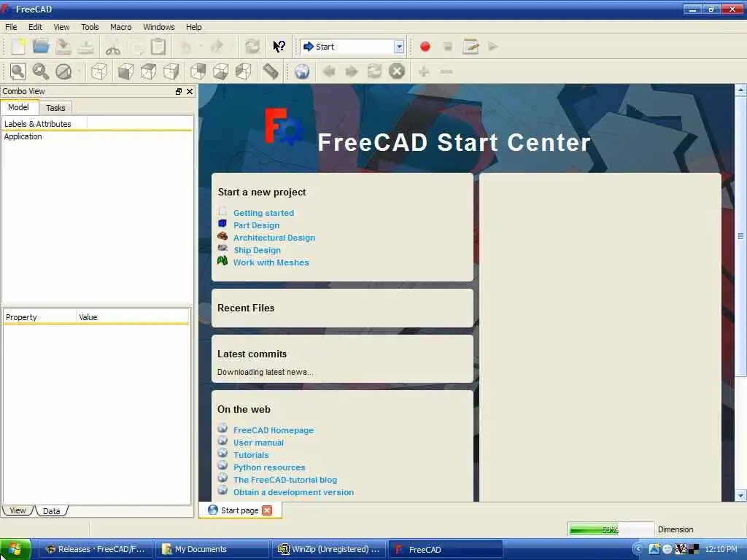Click the green progress bar
This screenshot has width=747, height=560.
(611, 529)
